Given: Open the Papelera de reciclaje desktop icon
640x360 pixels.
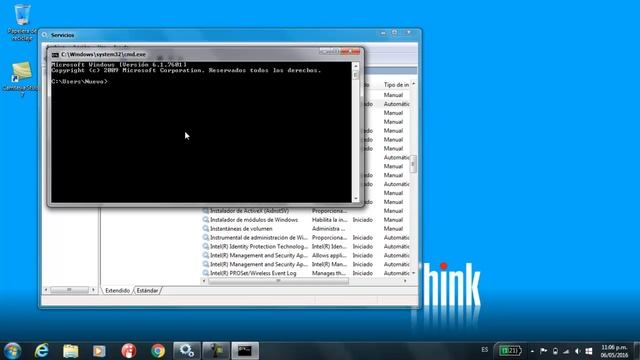Looking at the screenshot, I should (x=22, y=22).
